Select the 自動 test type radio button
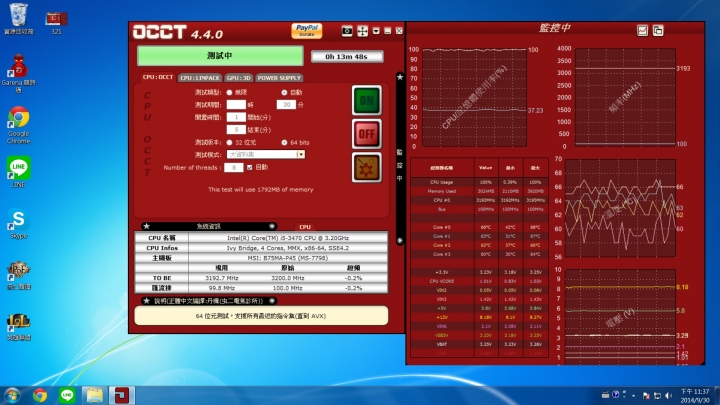This screenshot has height=405, width=720. 284,92
